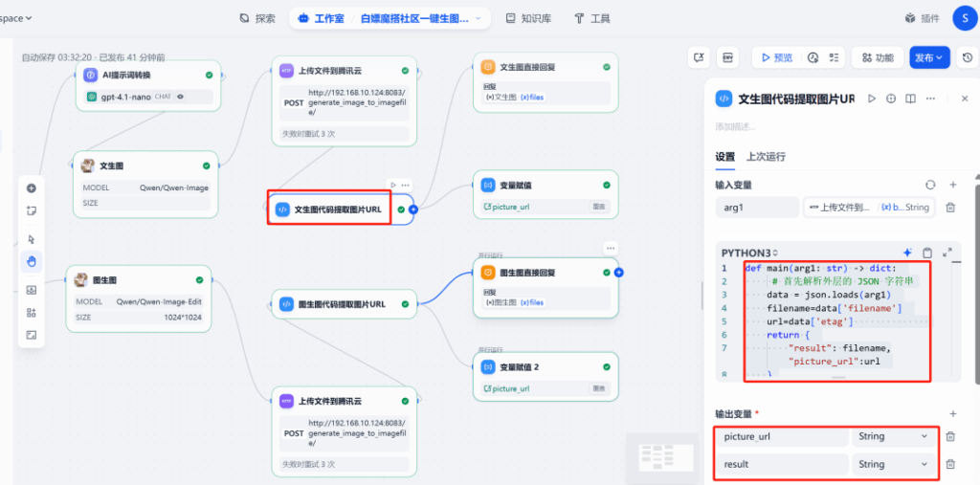Toggle vision eye icon on gpt-4.1-nano
The image size is (980, 485).
[x=180, y=97]
